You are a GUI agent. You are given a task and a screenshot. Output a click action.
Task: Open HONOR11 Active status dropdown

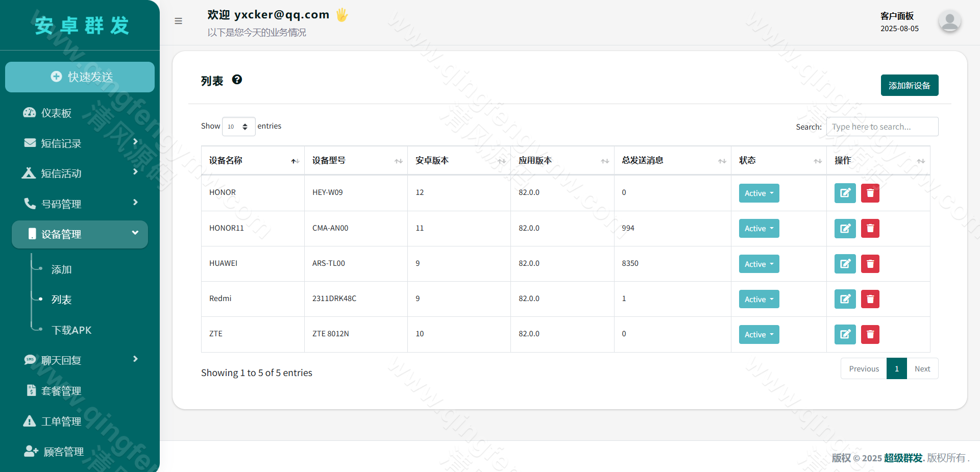[759, 228]
